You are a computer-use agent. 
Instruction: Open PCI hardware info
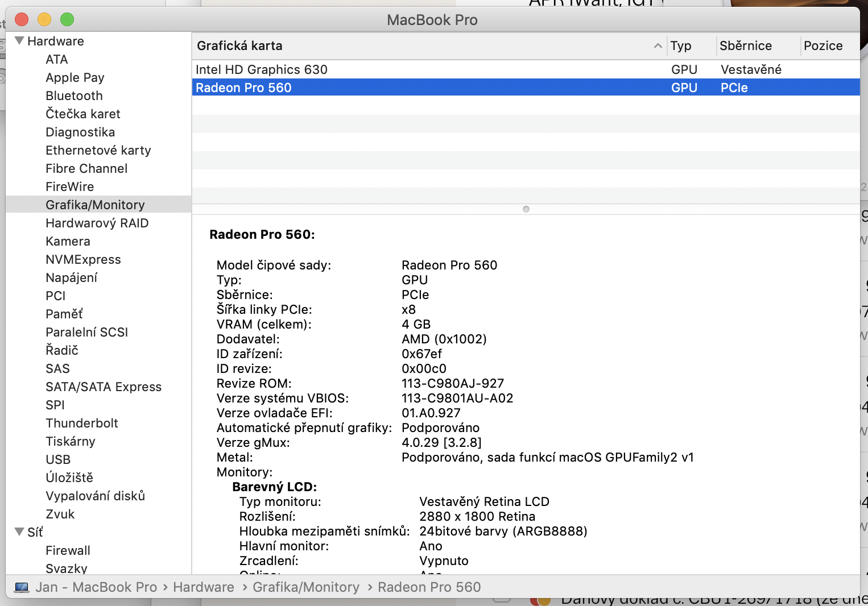(x=56, y=296)
